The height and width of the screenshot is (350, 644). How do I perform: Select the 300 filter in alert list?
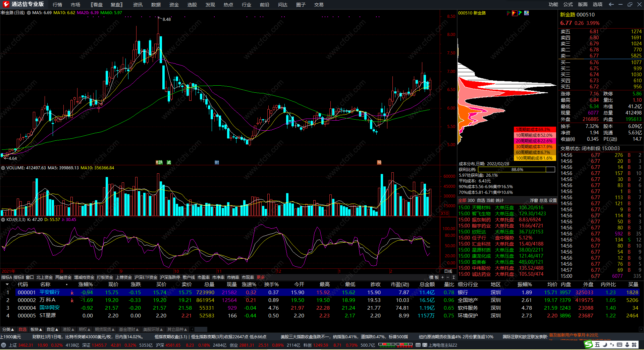tap(471, 201)
